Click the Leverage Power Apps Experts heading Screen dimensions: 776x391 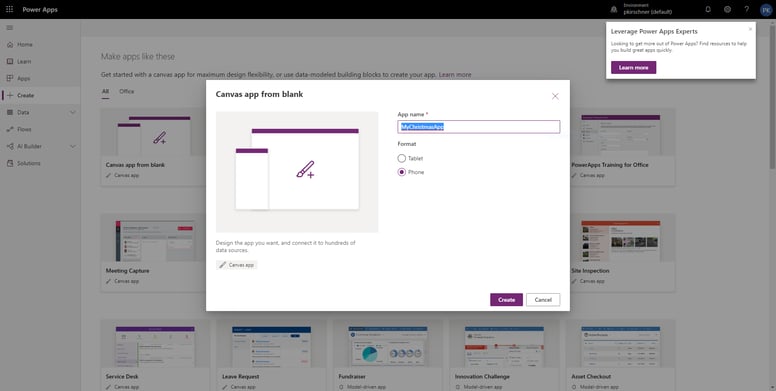(654, 31)
